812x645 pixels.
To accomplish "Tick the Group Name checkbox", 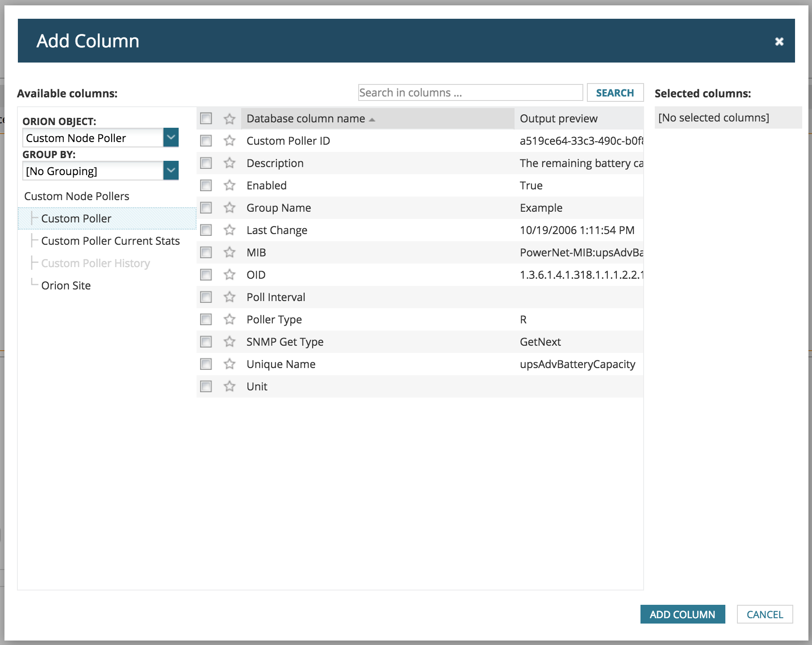I will click(x=206, y=208).
